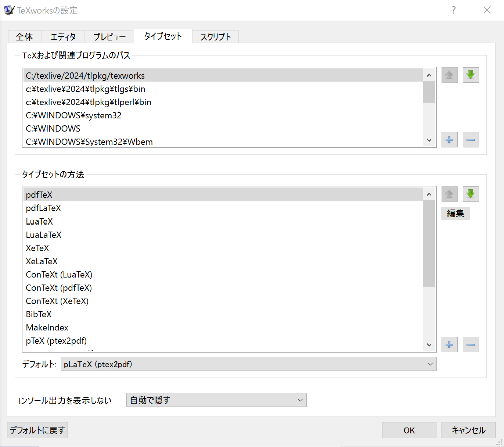
Task: Add a new TeX program path
Action: click(449, 140)
